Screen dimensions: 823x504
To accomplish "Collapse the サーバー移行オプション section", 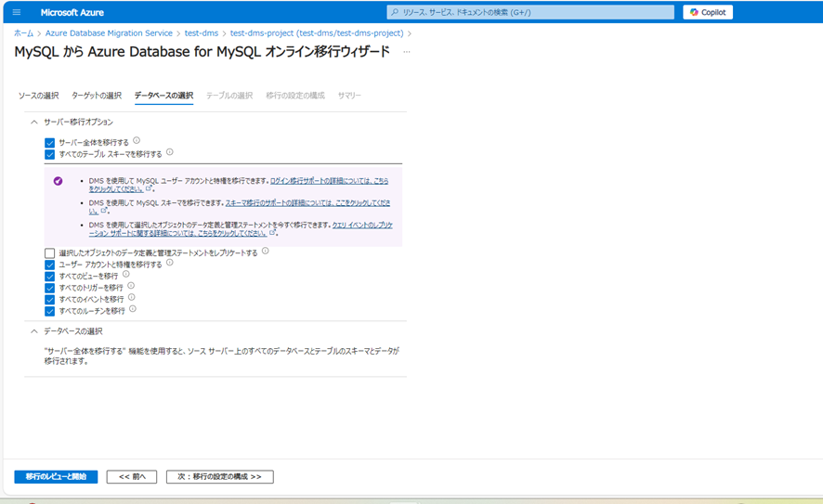I will point(34,123).
